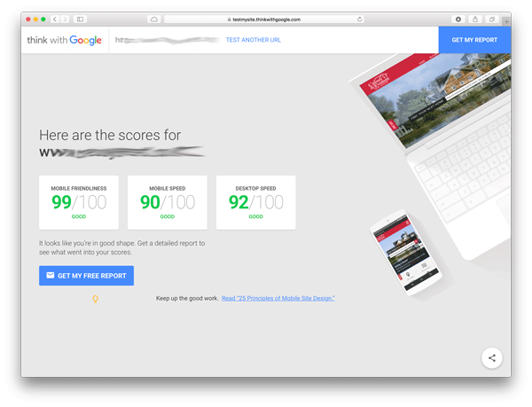Maximize the window with green button
Image resolution: width=532 pixels, height=407 pixels.
[43, 20]
